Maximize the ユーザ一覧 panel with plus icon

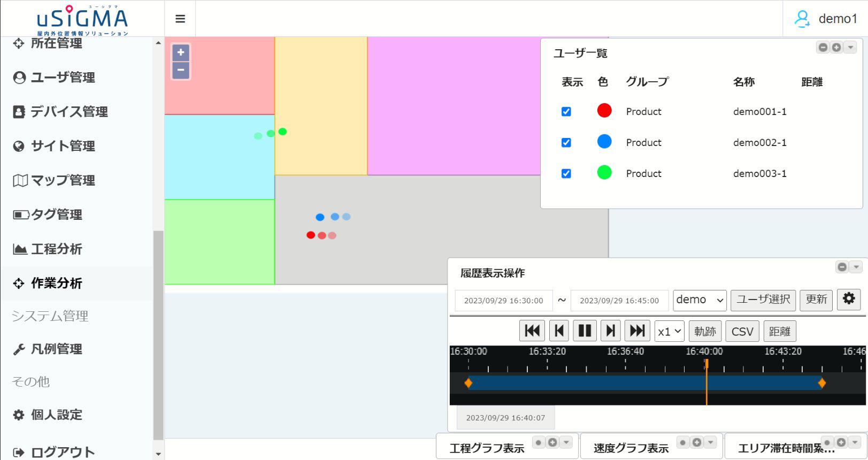pos(836,48)
